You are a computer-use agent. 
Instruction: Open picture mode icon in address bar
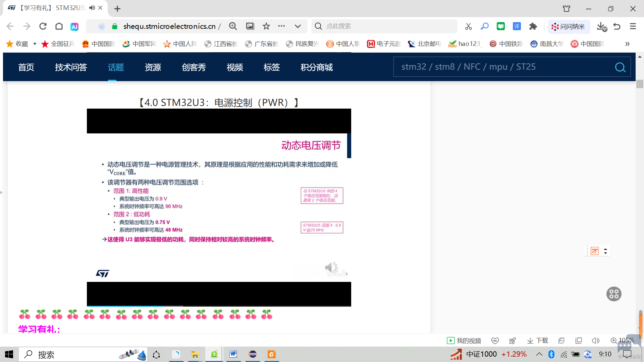pyautogui.click(x=250, y=26)
